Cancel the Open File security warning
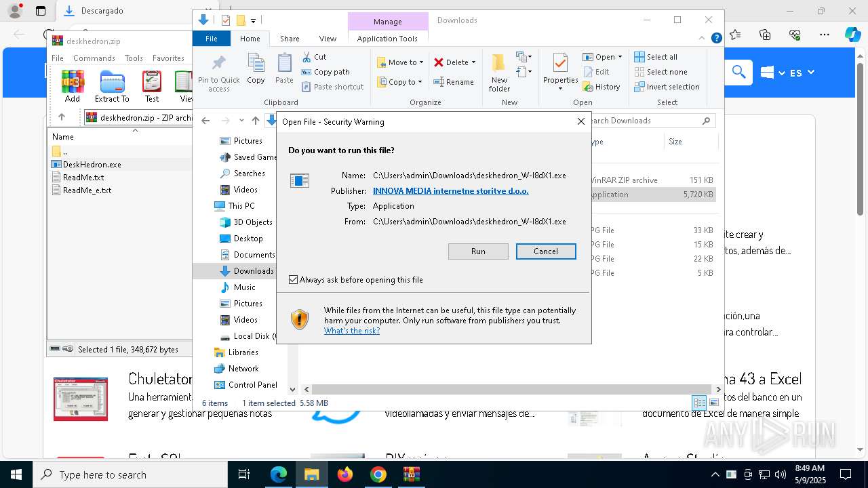Screen dimensions: 868x488 [x=546, y=251]
